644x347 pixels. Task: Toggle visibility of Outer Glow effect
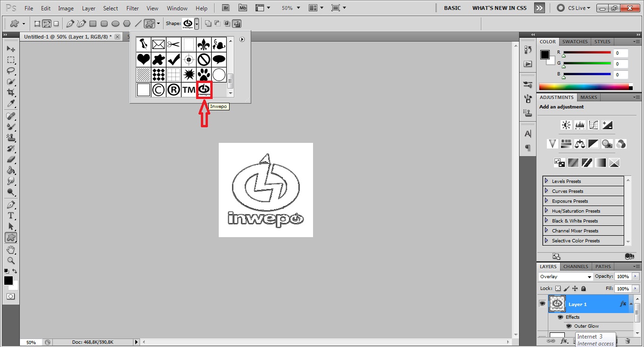(x=569, y=326)
